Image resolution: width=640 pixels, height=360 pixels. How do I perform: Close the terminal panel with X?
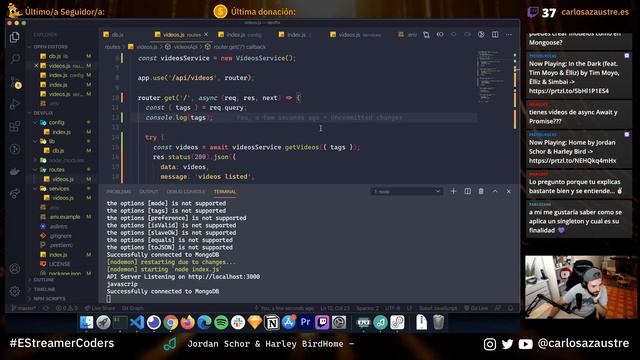click(509, 191)
